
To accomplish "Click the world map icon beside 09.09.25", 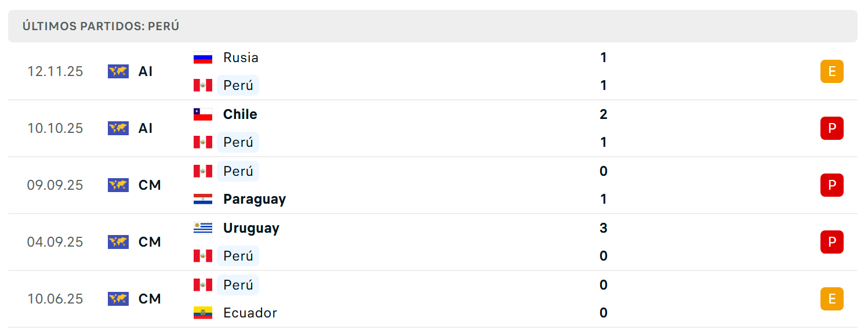I will (118, 185).
